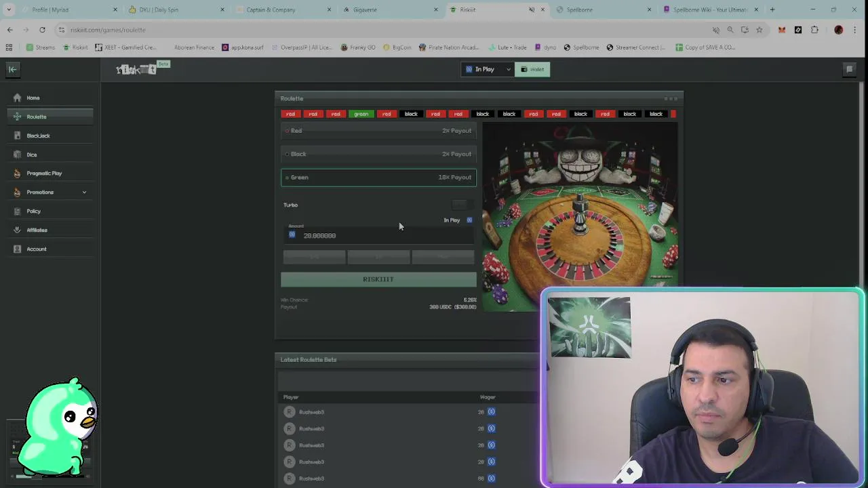
Task: Open the Chrome profile avatar
Action: pos(839,30)
